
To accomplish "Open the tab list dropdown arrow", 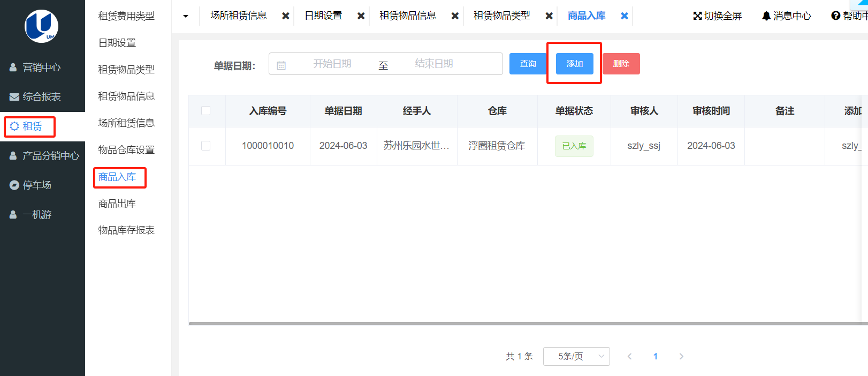I will [x=186, y=16].
